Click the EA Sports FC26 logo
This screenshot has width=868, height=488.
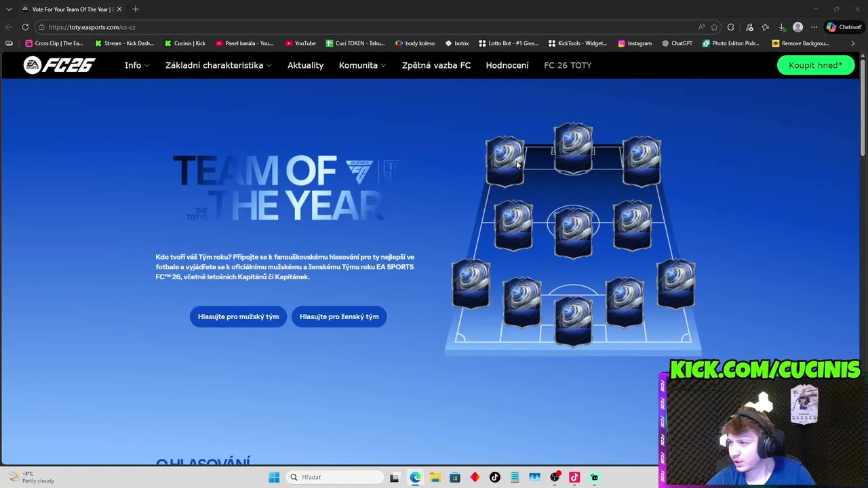click(59, 65)
